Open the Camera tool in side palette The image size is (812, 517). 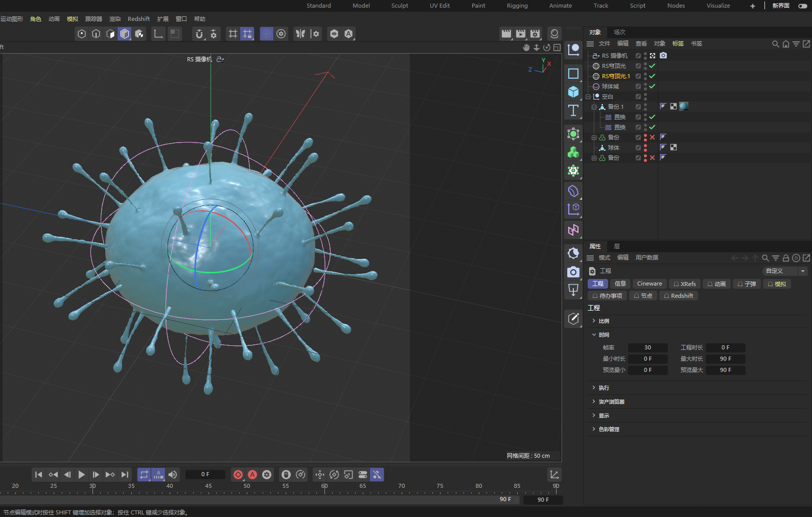573,272
